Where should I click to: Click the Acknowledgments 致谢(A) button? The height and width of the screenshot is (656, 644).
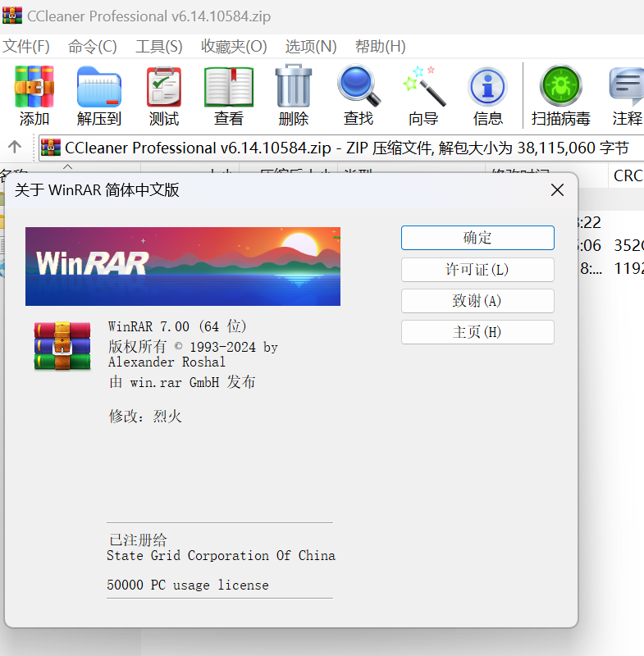[x=477, y=301]
